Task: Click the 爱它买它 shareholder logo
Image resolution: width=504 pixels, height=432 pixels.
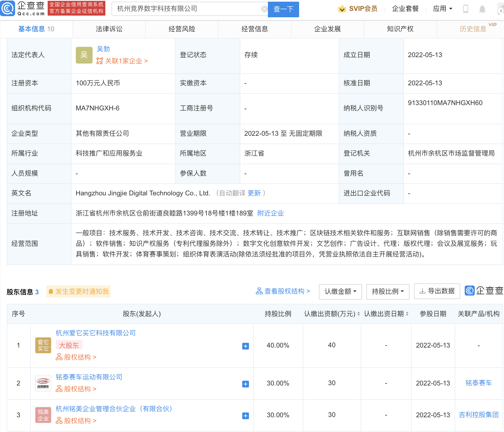Action: tap(43, 345)
